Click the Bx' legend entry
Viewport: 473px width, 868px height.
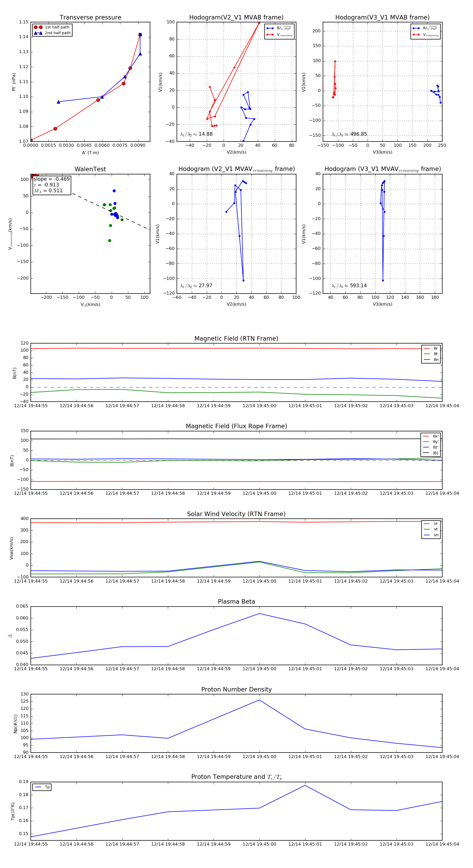coord(431,436)
